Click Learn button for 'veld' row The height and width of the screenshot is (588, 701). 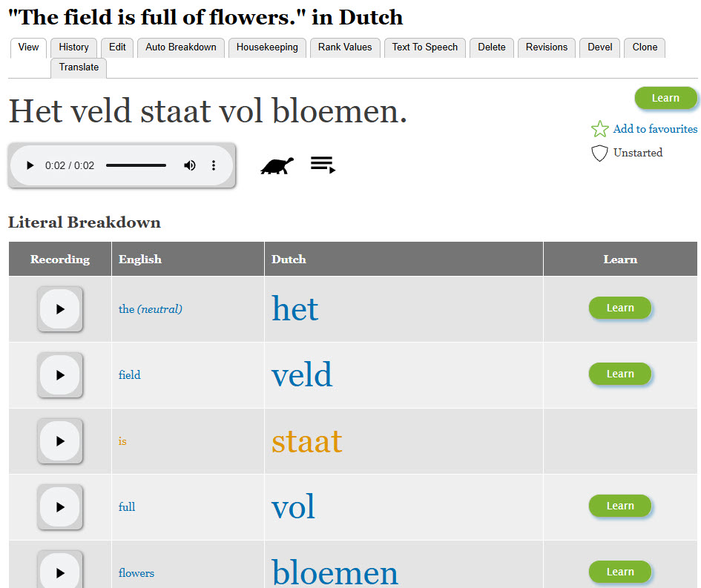point(619,374)
